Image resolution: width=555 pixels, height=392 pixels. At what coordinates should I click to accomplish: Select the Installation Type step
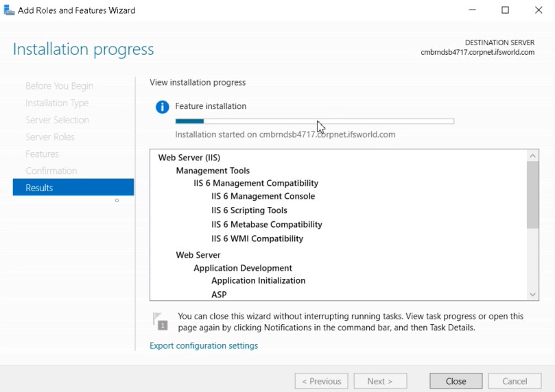[x=57, y=103]
